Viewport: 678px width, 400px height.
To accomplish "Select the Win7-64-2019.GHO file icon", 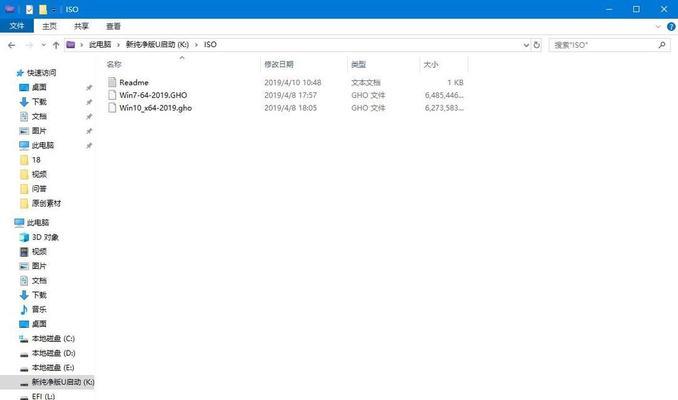I will 112,95.
